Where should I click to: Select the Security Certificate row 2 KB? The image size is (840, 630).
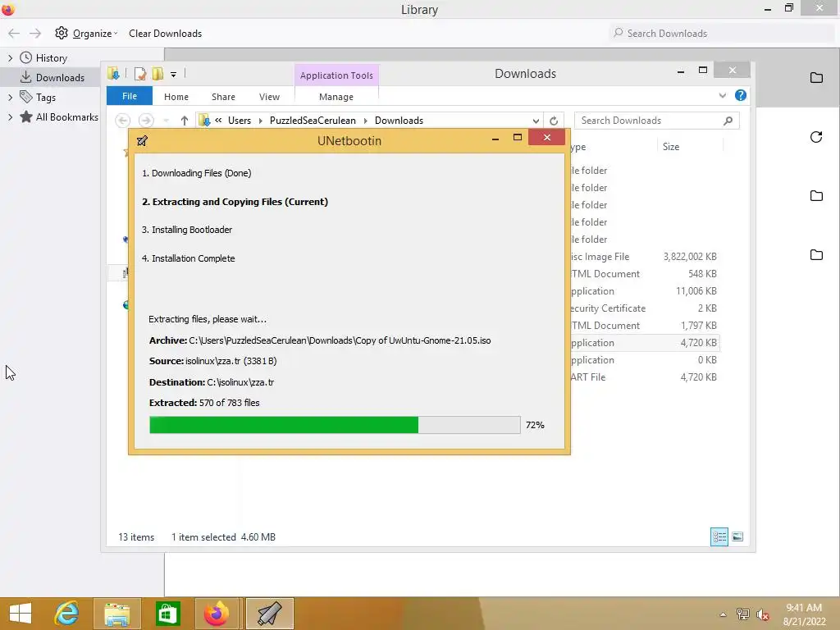coord(645,308)
